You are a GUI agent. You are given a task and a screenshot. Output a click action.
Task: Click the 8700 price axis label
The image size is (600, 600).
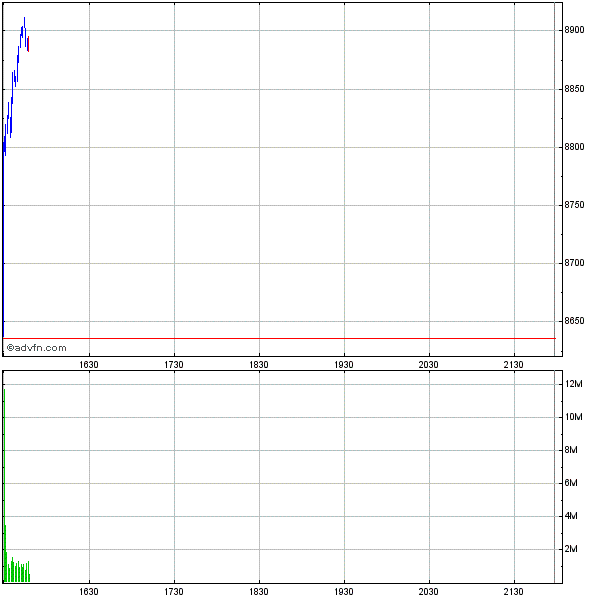(574, 263)
